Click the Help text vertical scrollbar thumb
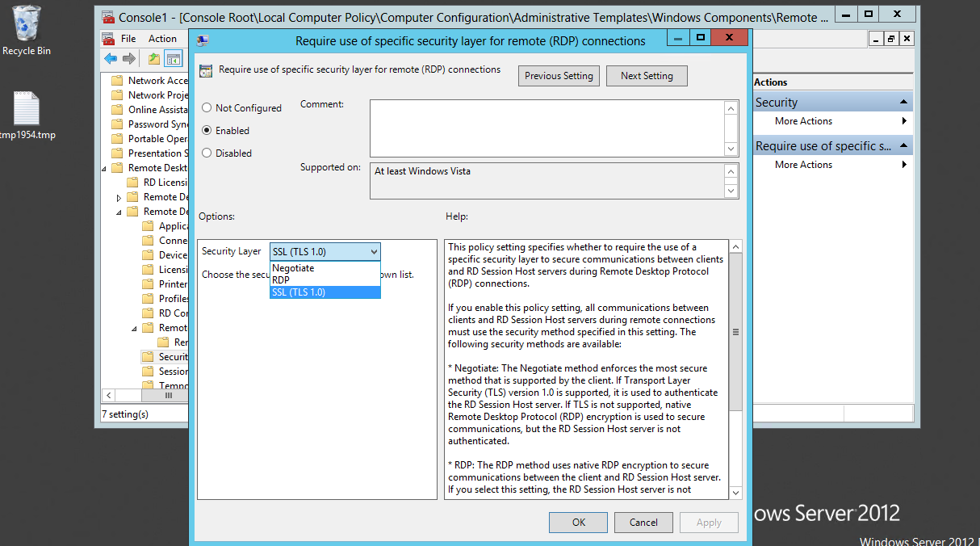 tap(735, 332)
